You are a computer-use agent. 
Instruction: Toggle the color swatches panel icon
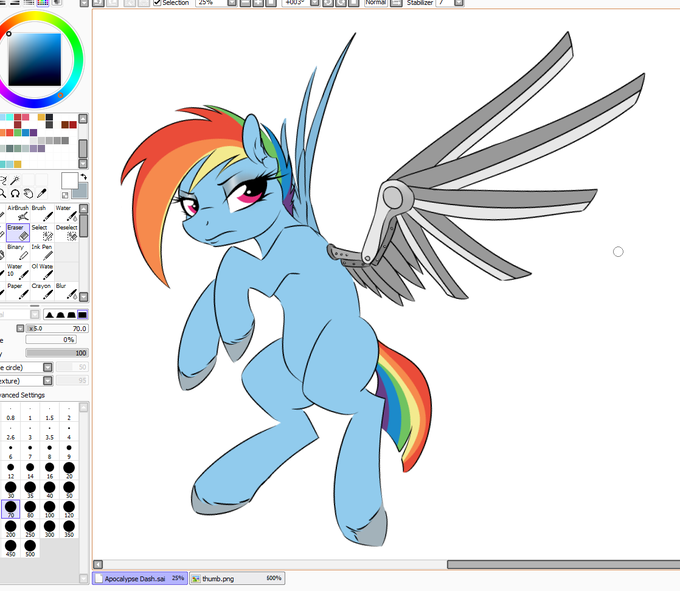[x=42, y=3]
